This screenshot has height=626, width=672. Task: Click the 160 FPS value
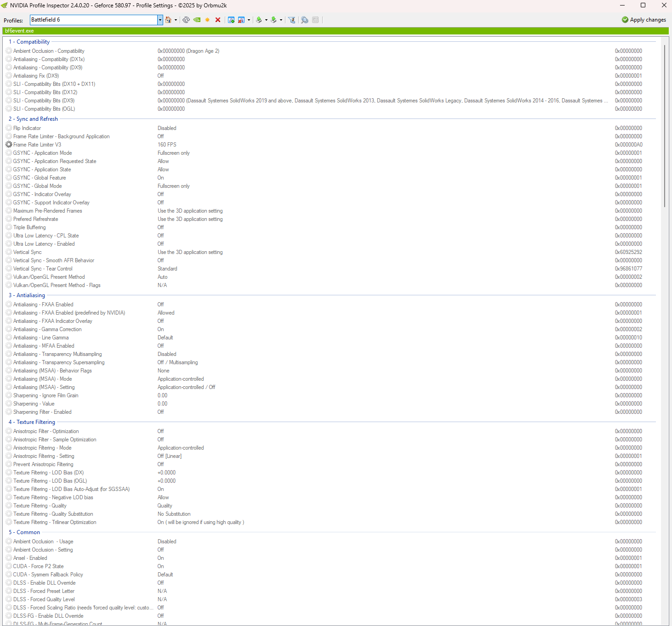click(167, 145)
